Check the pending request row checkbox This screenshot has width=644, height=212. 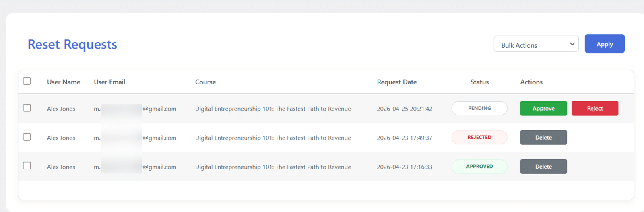(x=27, y=108)
